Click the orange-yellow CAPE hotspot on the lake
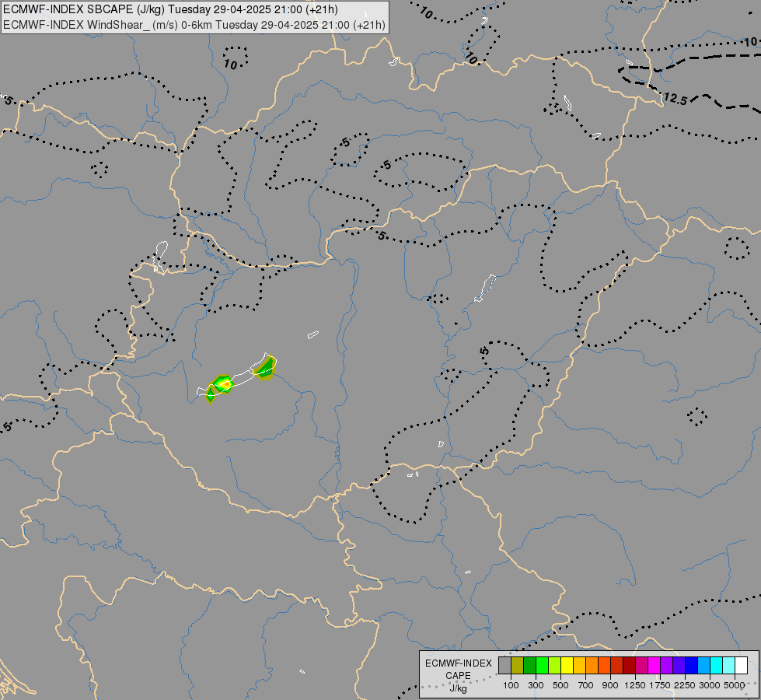The height and width of the screenshot is (700, 761). [x=224, y=384]
